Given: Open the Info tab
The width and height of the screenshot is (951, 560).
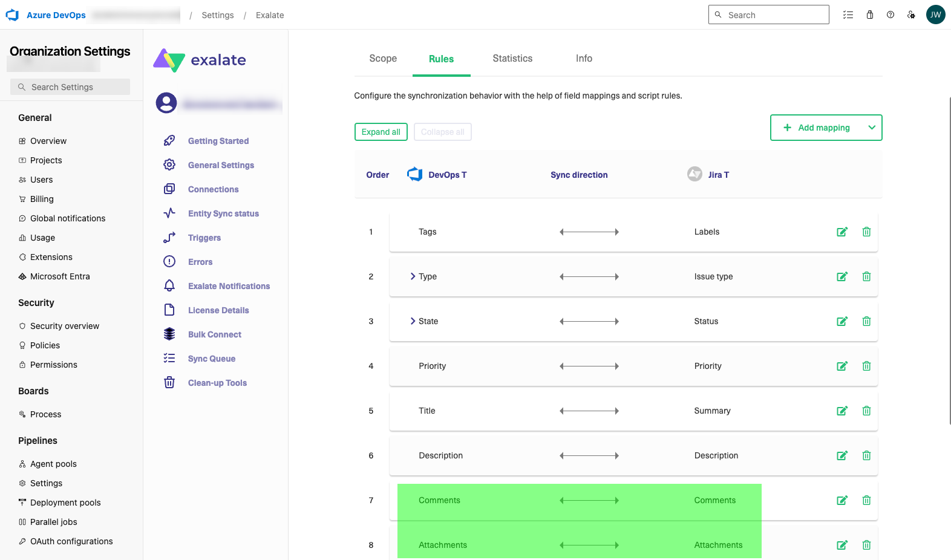Looking at the screenshot, I should coord(584,59).
